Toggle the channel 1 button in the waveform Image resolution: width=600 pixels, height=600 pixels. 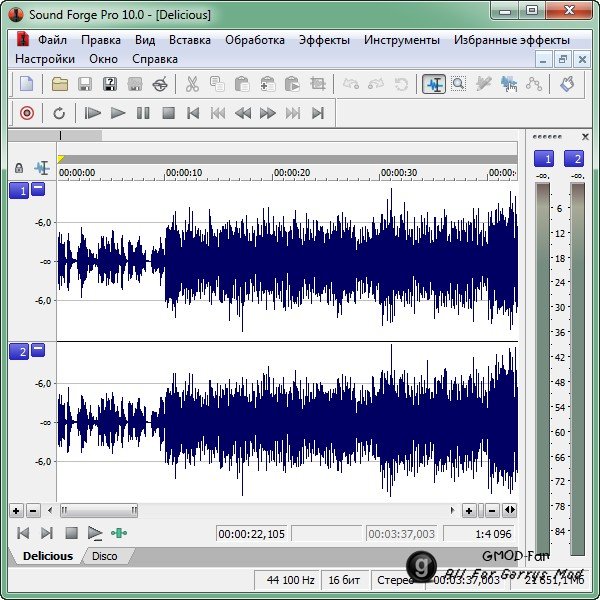19,190
